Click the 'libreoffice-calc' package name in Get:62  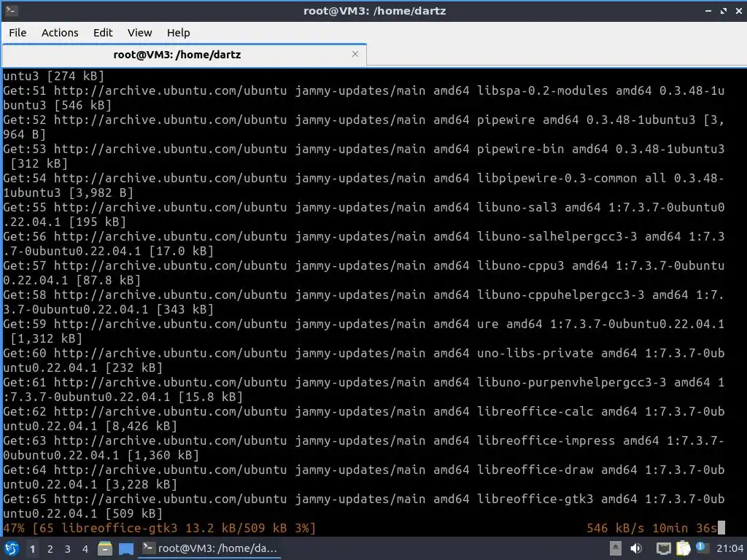535,411
